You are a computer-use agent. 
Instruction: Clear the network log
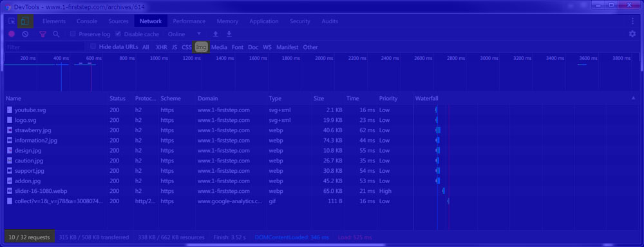tap(25, 34)
